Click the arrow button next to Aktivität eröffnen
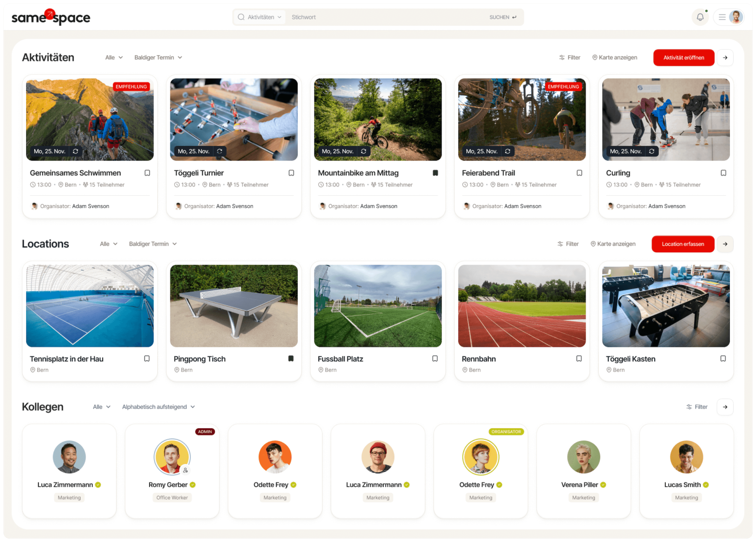Screen dimensions: 756x542 [x=725, y=57]
